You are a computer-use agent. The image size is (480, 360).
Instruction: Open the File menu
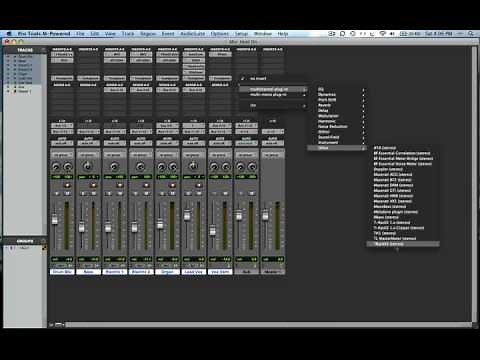coord(80,34)
